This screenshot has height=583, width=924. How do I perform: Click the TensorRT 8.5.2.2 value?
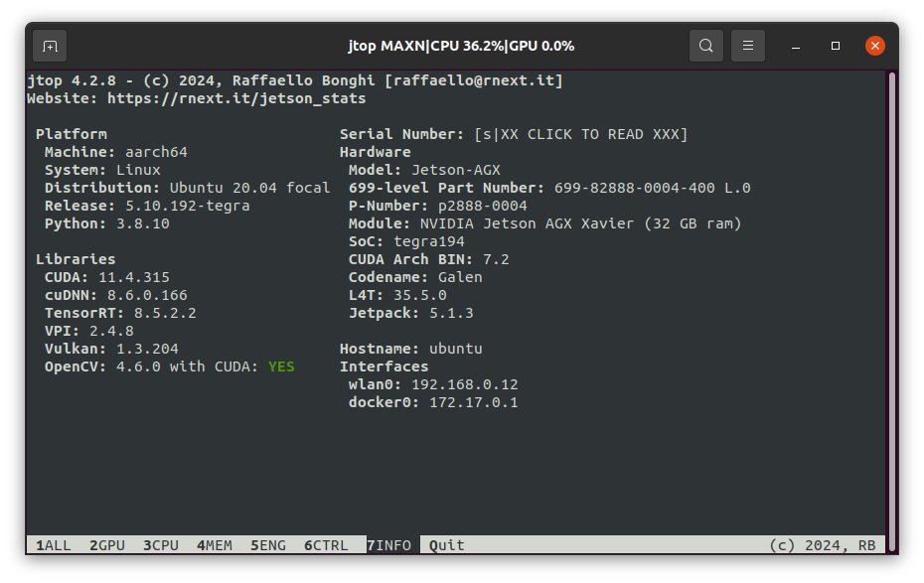tap(165, 313)
